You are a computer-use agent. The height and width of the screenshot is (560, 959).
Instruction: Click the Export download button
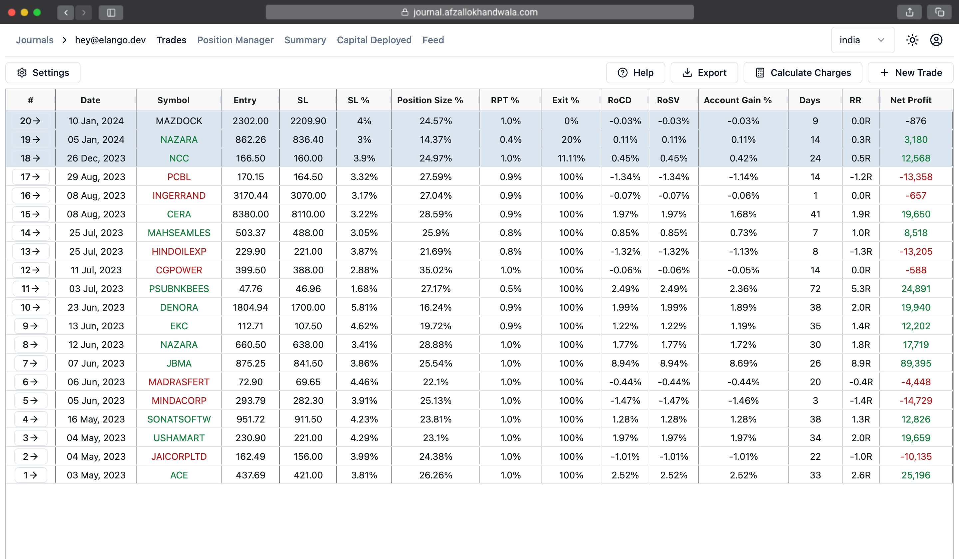704,73
